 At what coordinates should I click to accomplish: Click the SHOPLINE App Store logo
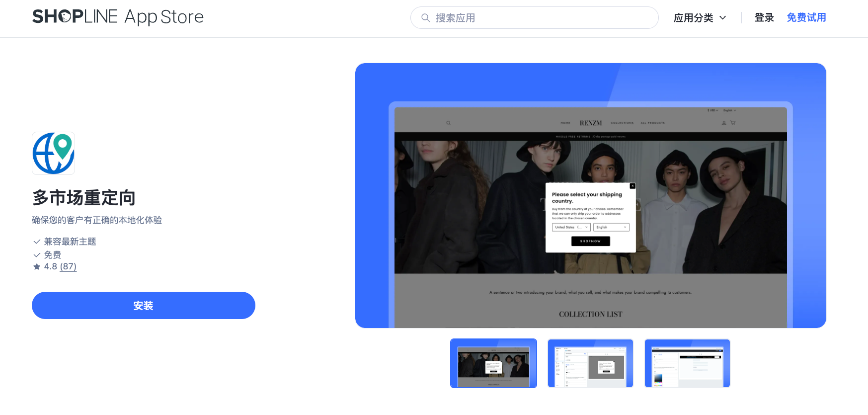(x=118, y=17)
